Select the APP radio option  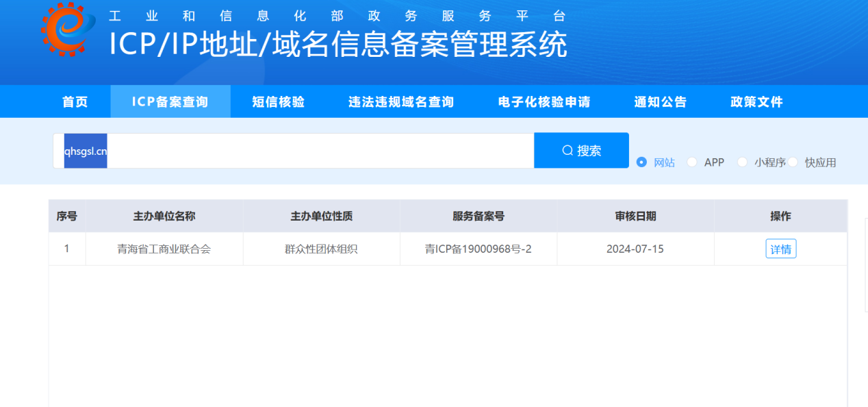(x=706, y=162)
